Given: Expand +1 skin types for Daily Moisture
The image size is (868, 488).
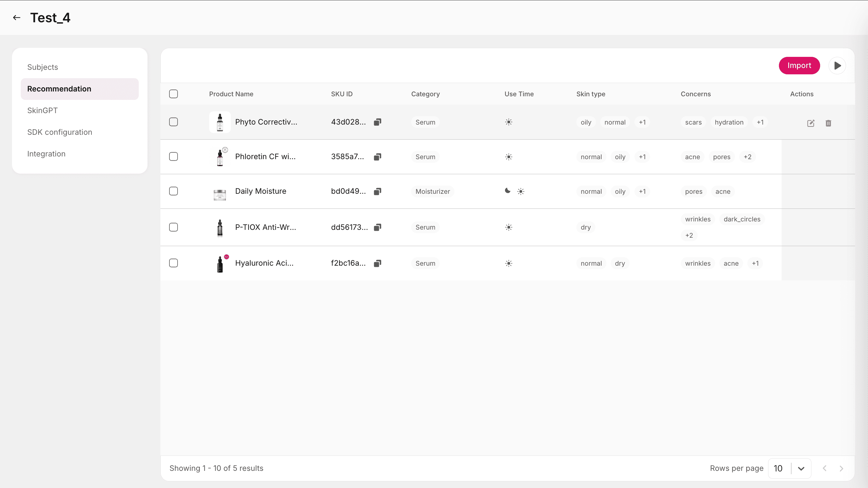Looking at the screenshot, I should (642, 192).
